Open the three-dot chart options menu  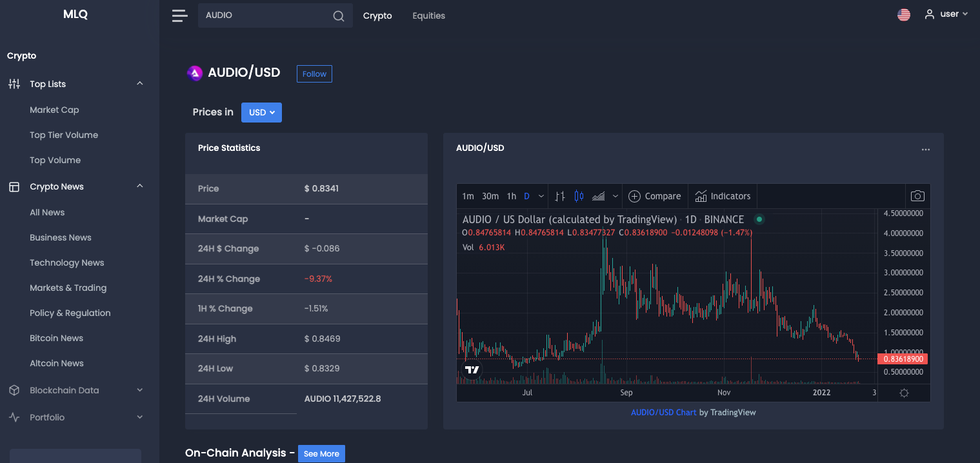(x=926, y=150)
